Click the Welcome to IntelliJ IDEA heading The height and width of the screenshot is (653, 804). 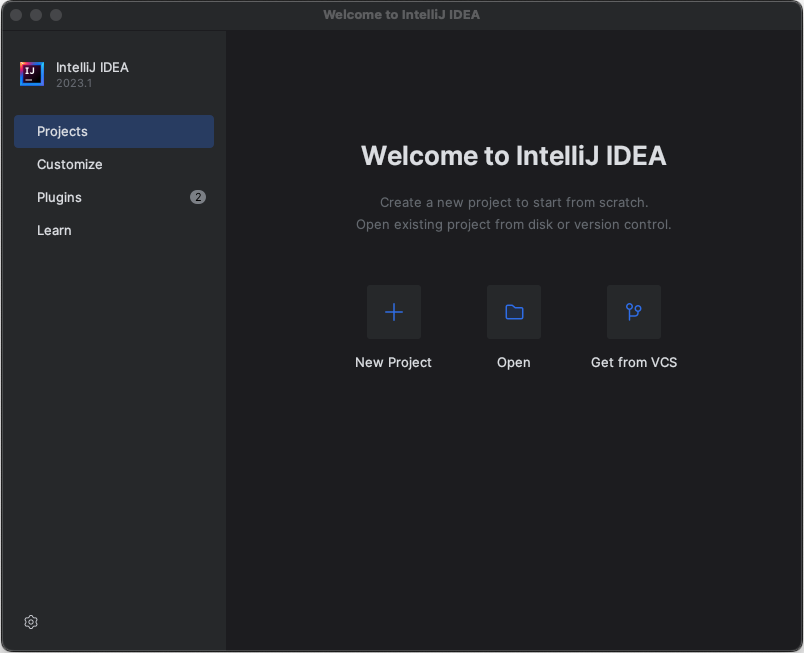514,156
